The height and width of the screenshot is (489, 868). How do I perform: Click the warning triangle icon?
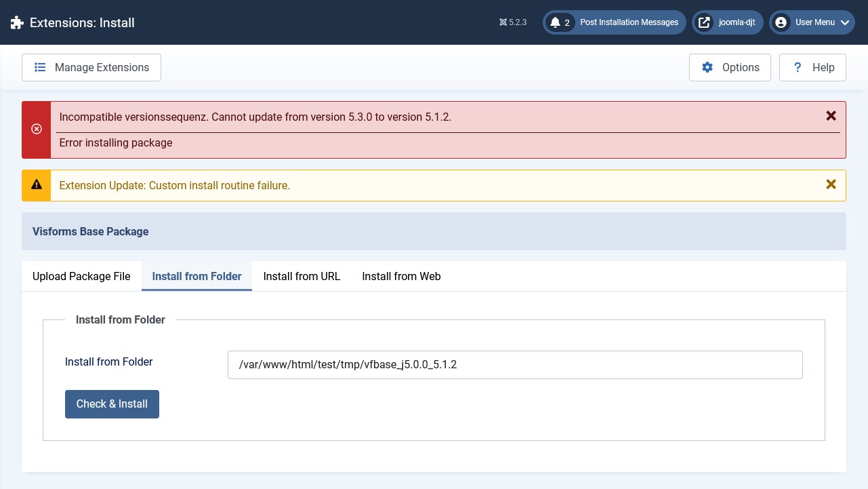[x=36, y=184]
